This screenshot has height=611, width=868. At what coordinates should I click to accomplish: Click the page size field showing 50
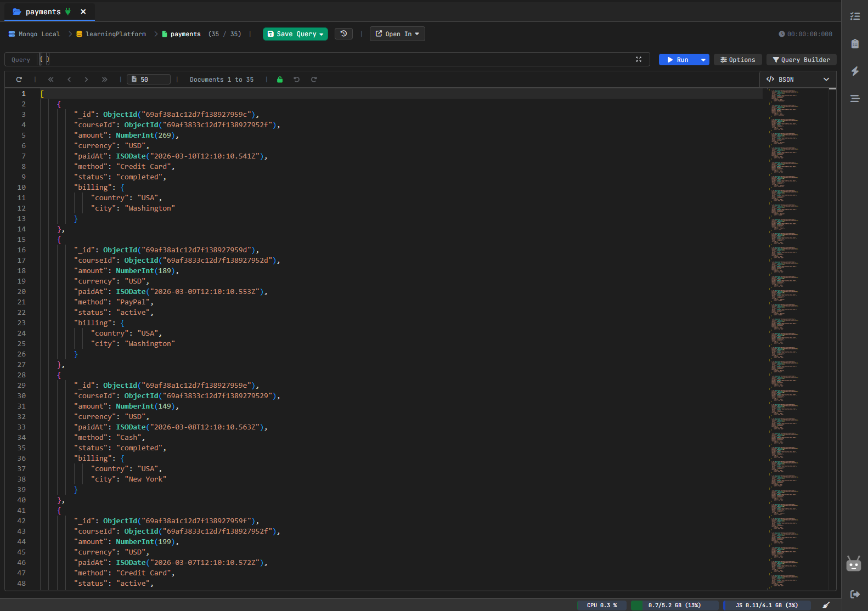point(149,80)
